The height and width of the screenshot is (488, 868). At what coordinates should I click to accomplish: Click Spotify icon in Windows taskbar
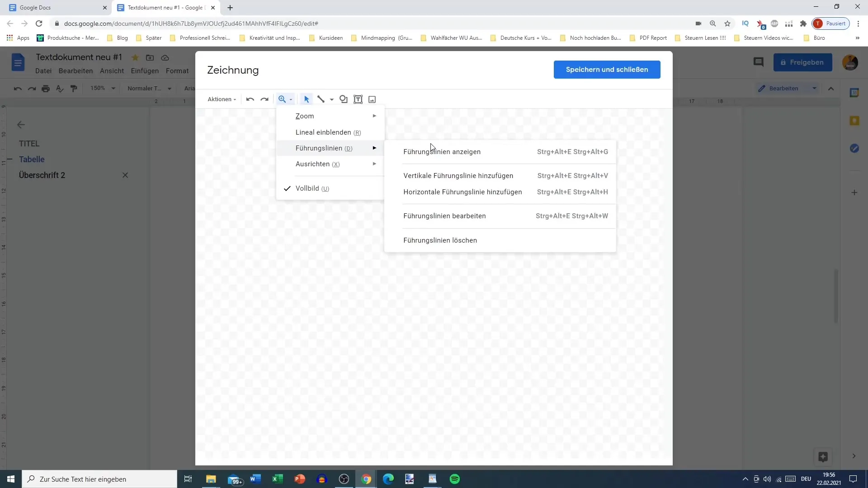click(x=455, y=479)
